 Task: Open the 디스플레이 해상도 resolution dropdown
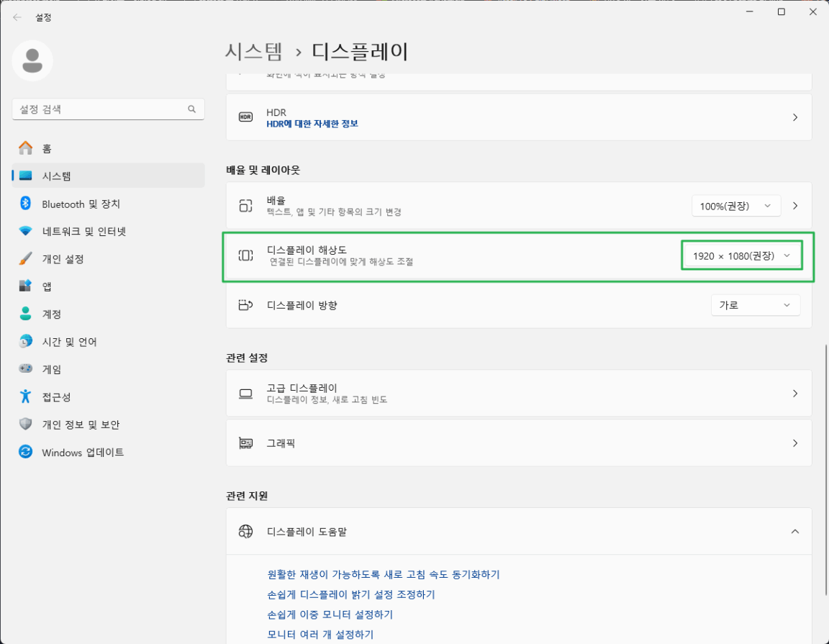coord(742,255)
